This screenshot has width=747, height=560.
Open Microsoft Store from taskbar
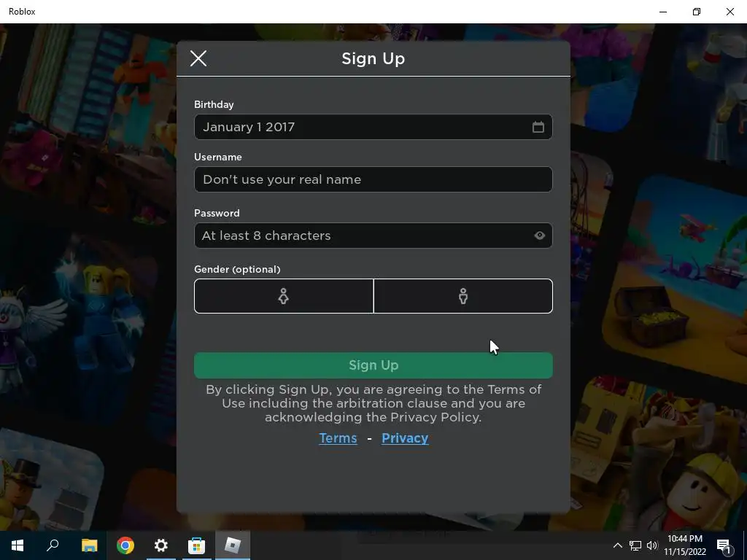(196, 545)
